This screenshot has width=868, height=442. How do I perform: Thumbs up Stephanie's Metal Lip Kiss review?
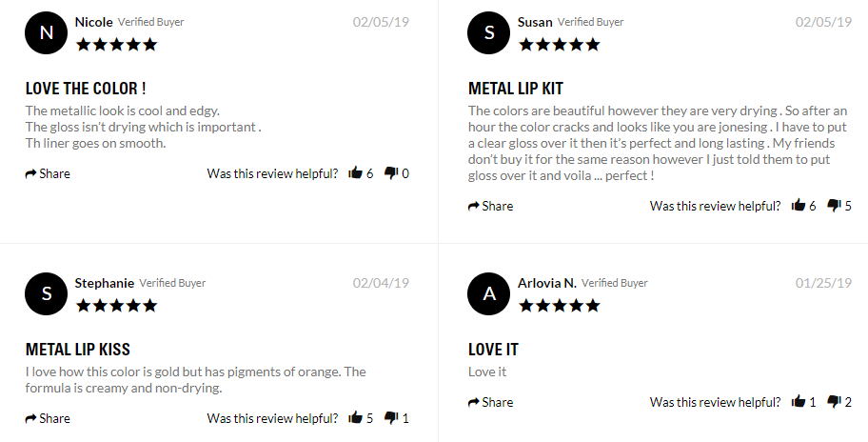[356, 418]
